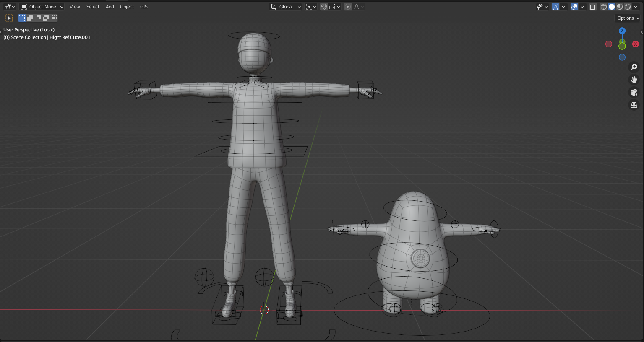Open the transform pivot point dropdown
This screenshot has width=644, height=342.
311,7
